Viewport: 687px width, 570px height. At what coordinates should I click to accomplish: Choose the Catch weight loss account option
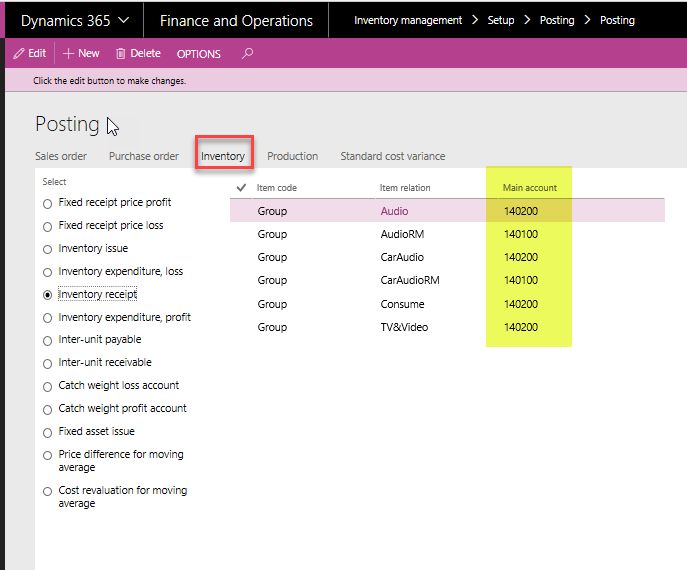click(47, 386)
